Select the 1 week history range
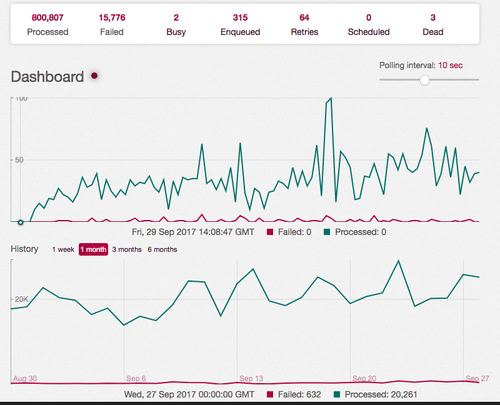The width and height of the screenshot is (500, 405). coord(63,249)
